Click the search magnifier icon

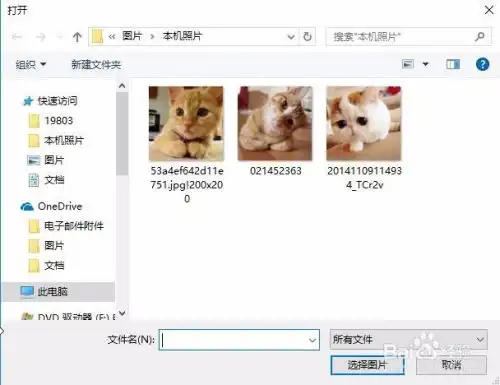click(x=480, y=36)
